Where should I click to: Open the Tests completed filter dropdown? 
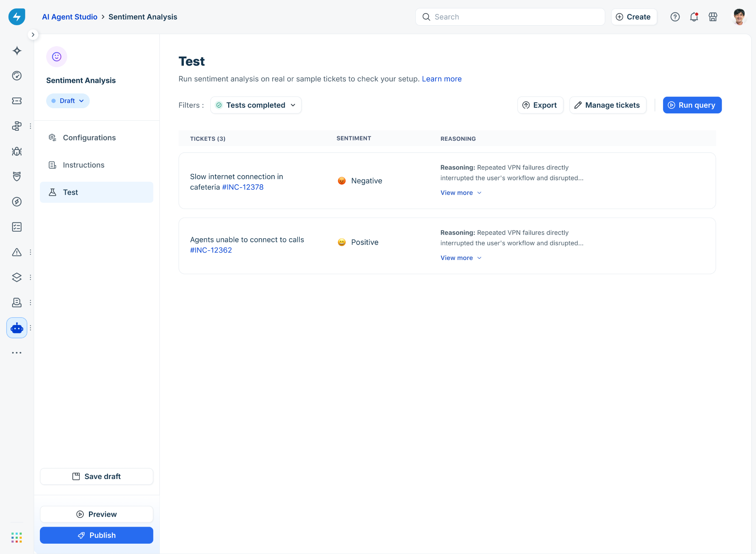[x=256, y=105]
